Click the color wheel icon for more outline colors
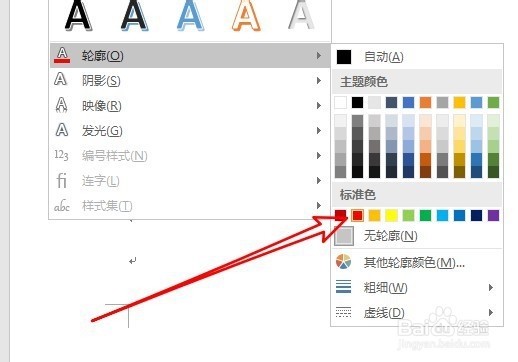The height and width of the screenshot is (362, 518). tap(343, 262)
